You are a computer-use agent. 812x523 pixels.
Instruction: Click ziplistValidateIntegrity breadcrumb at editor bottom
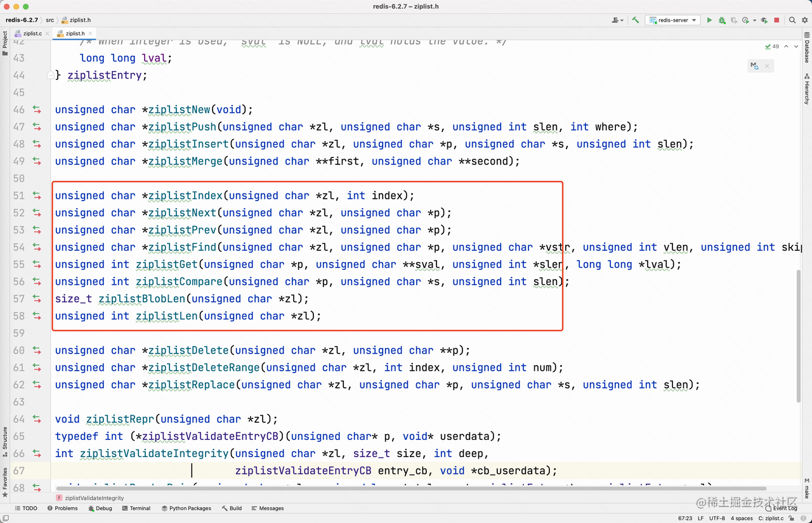(90, 498)
